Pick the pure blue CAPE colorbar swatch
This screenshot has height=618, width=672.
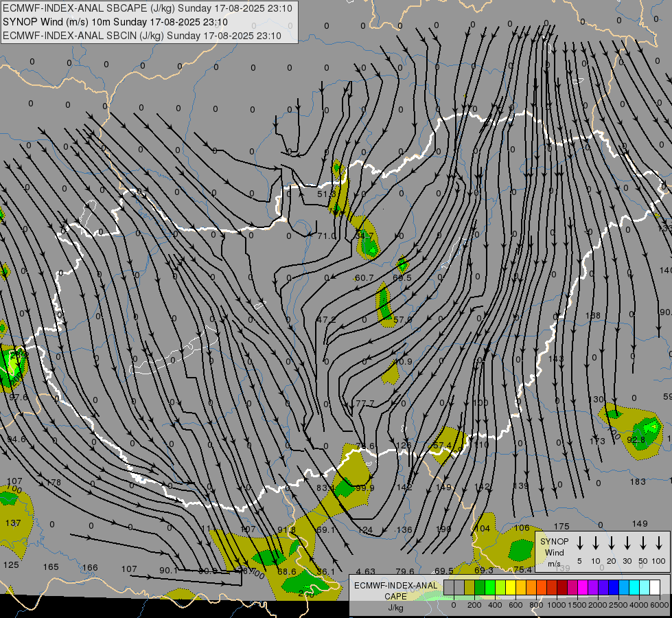pos(614,588)
